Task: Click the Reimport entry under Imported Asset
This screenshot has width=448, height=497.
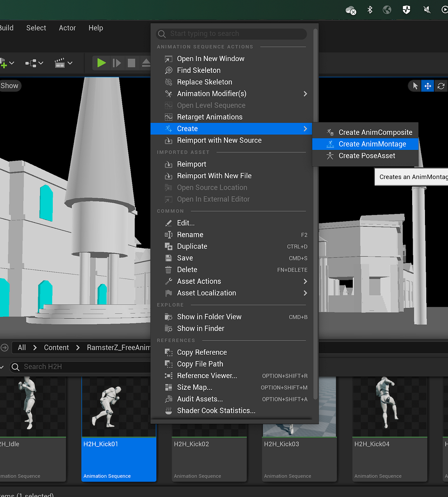Action: [231, 164]
